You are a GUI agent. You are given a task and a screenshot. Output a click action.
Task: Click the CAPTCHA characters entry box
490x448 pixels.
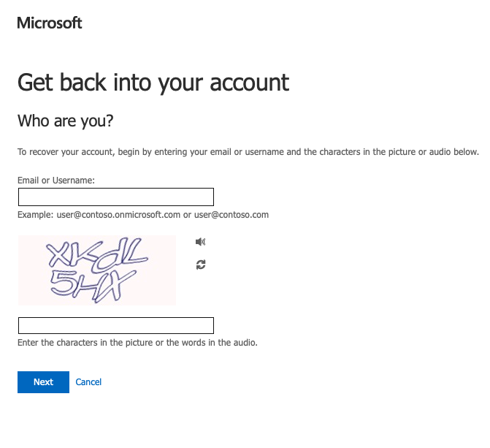coord(115,325)
